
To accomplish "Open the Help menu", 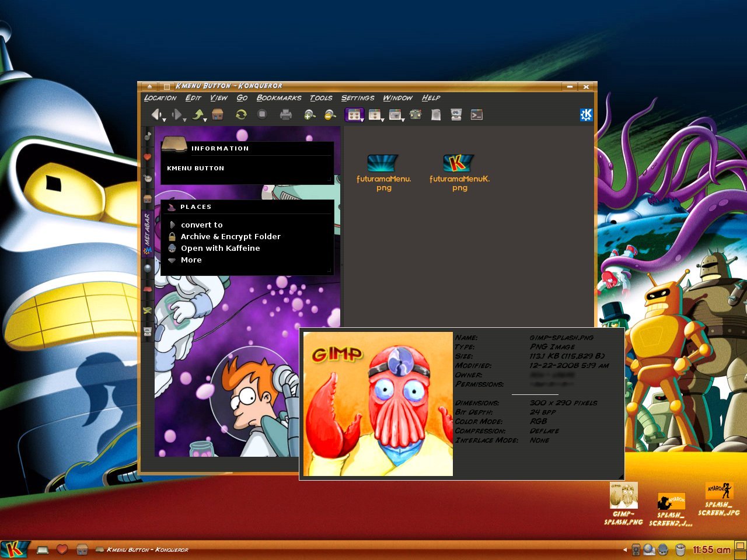I will coord(431,98).
